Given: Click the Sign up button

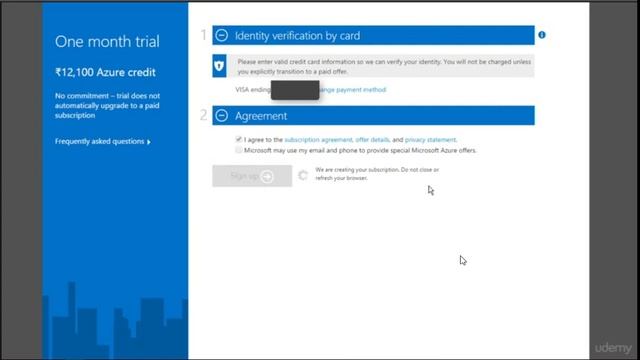Looking at the screenshot, I should (252, 176).
